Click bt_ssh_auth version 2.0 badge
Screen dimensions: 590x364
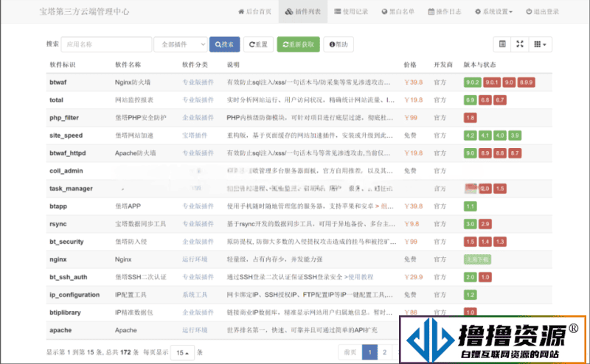point(471,277)
